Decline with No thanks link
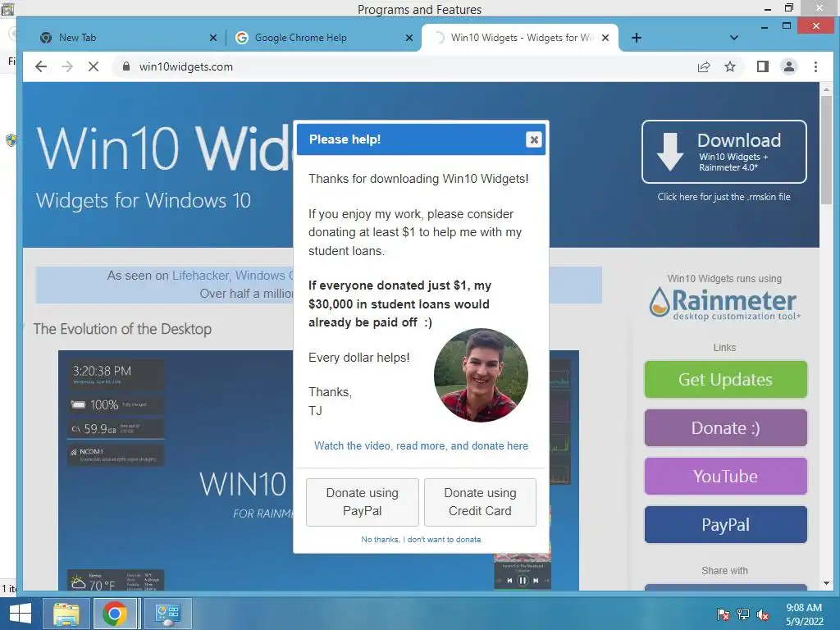840x630 pixels. click(421, 540)
